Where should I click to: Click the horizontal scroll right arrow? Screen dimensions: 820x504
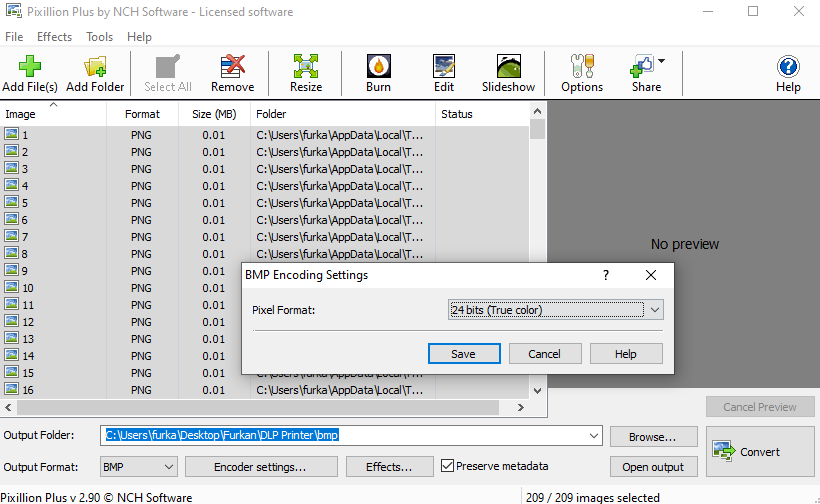(x=521, y=407)
